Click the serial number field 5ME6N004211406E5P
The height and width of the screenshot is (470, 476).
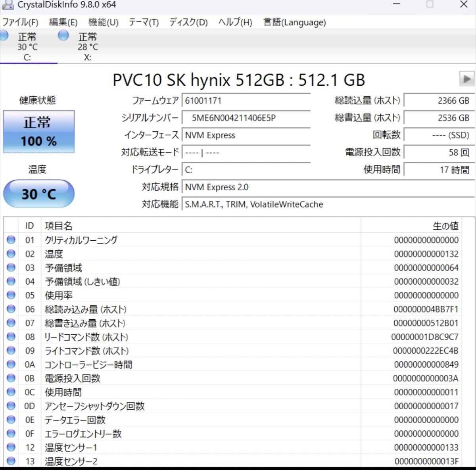[246, 118]
